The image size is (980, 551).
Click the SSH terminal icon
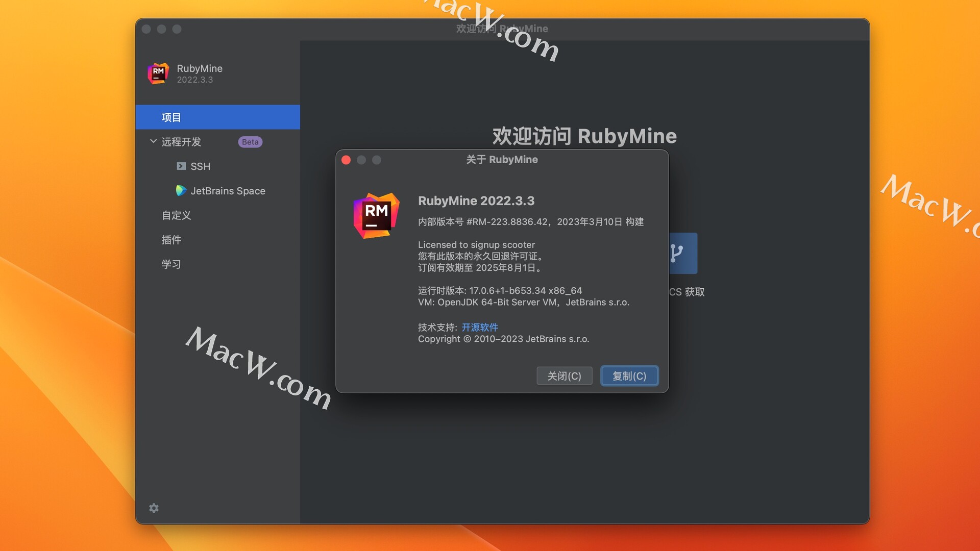click(x=181, y=166)
